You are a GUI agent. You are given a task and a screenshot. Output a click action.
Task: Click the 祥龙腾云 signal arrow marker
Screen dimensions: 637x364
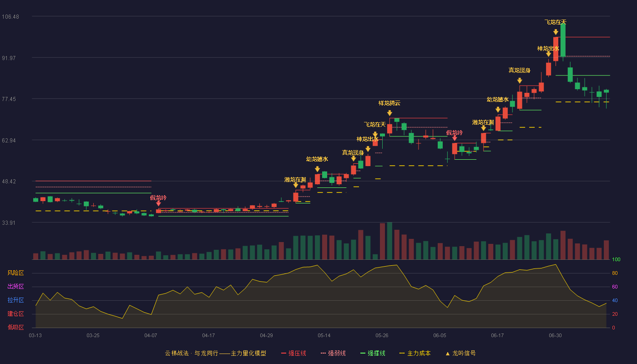(x=389, y=113)
